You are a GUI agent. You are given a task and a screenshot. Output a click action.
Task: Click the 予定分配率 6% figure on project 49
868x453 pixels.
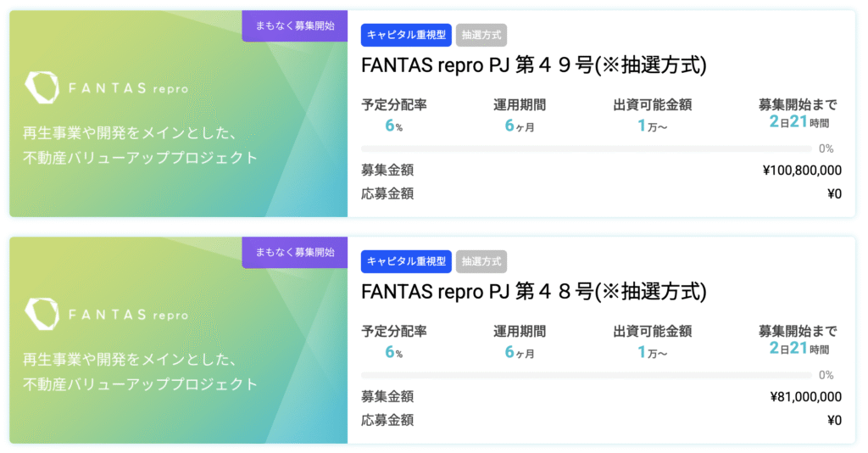point(393,126)
